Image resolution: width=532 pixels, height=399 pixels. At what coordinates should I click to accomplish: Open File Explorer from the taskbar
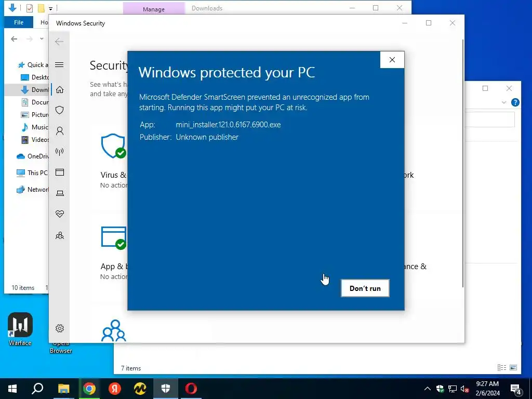(63, 389)
